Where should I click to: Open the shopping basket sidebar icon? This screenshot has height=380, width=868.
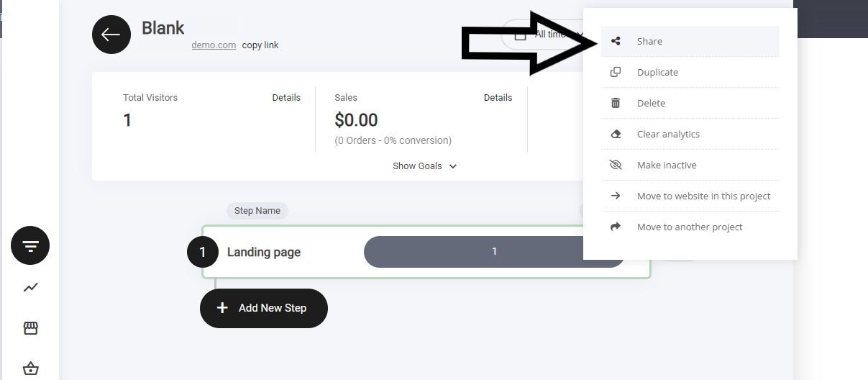tap(30, 368)
